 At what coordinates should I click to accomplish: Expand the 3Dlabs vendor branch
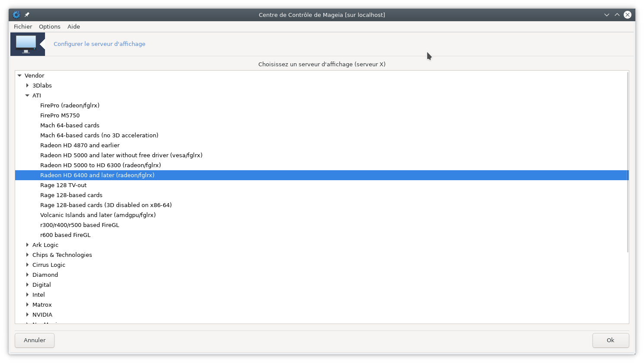pos(27,85)
